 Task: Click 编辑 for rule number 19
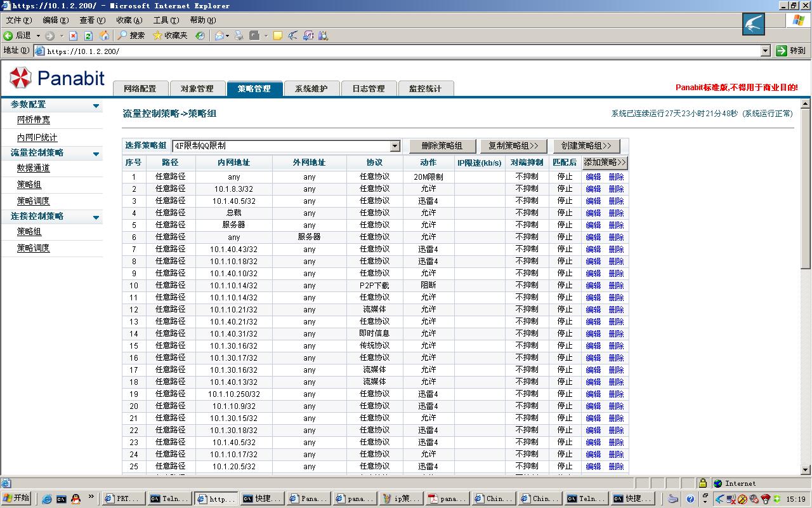tap(593, 394)
